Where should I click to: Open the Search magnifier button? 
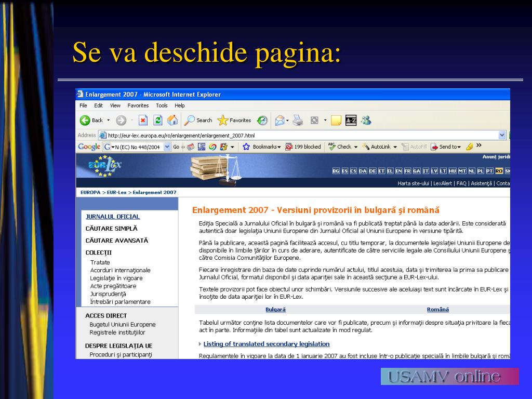[198, 120]
